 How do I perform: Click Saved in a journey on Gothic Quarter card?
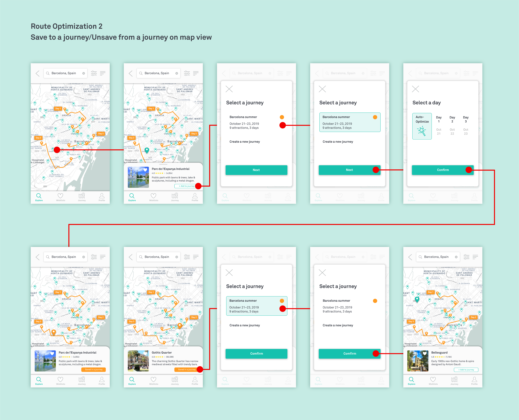(x=187, y=370)
